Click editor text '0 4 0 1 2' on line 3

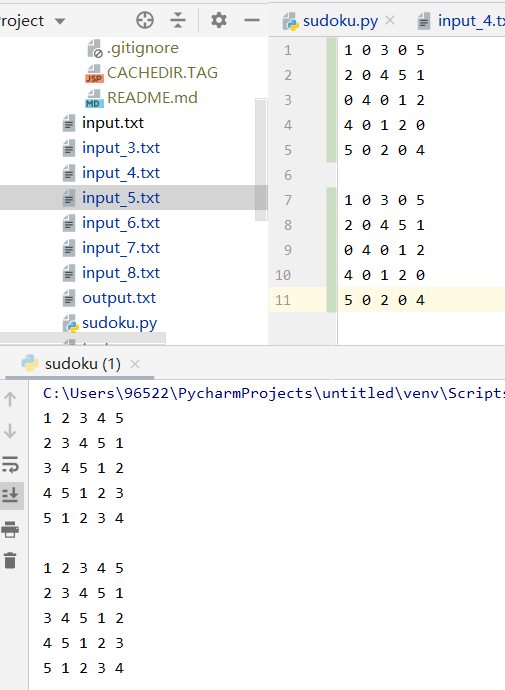[x=384, y=100]
